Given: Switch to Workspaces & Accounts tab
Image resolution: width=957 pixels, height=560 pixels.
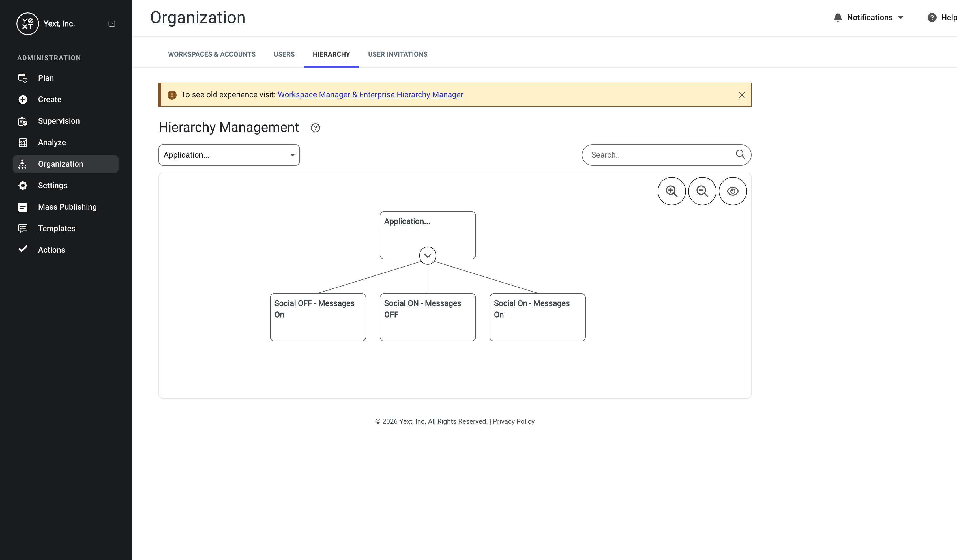Looking at the screenshot, I should [212, 54].
